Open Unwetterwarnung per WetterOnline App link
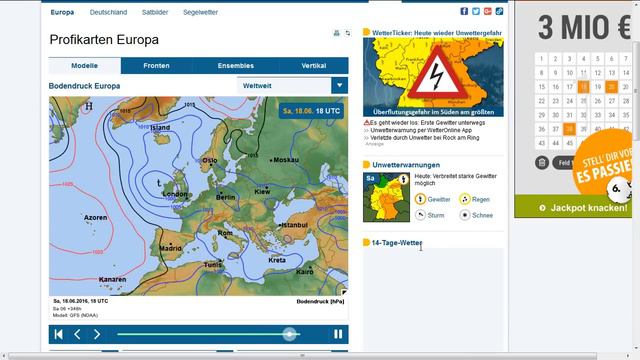Viewport: 640px width, 360px height. (x=421, y=130)
